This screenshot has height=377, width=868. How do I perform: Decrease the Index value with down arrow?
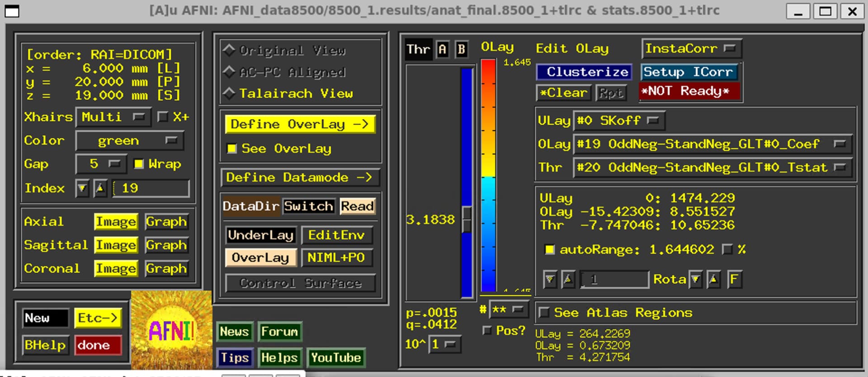82,188
